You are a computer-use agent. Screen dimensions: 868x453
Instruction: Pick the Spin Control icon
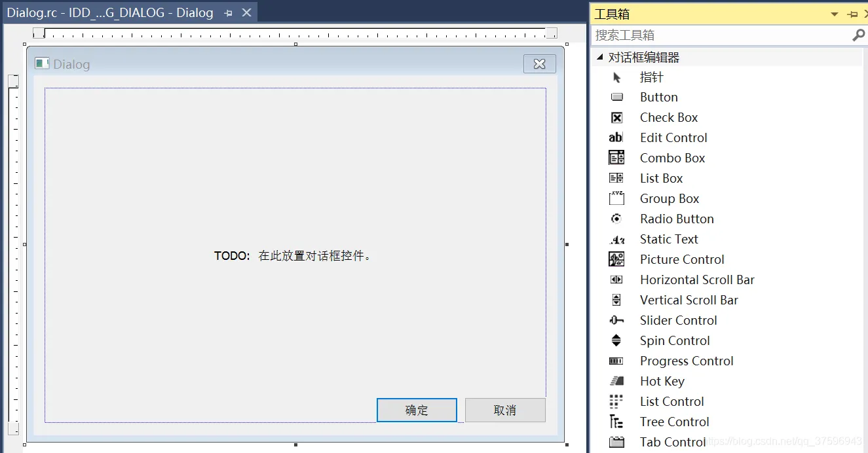click(616, 340)
